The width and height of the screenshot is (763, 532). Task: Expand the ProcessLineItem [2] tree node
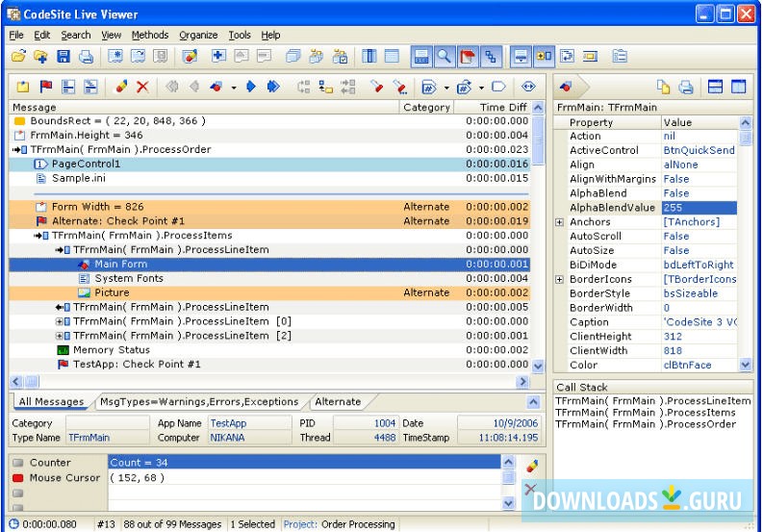tap(59, 336)
